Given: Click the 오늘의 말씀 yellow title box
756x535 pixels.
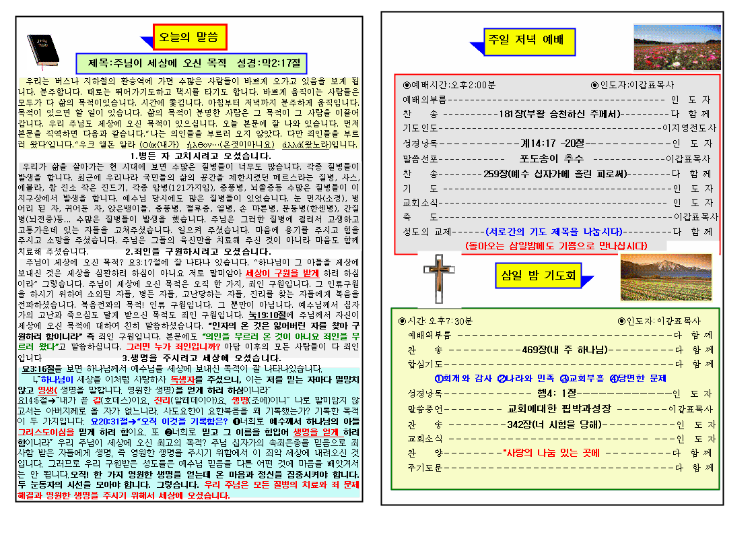Looking at the screenshot, I should click(189, 38).
